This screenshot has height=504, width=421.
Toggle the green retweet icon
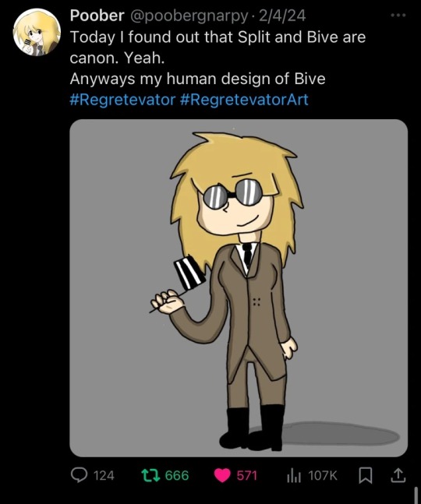pos(150,475)
